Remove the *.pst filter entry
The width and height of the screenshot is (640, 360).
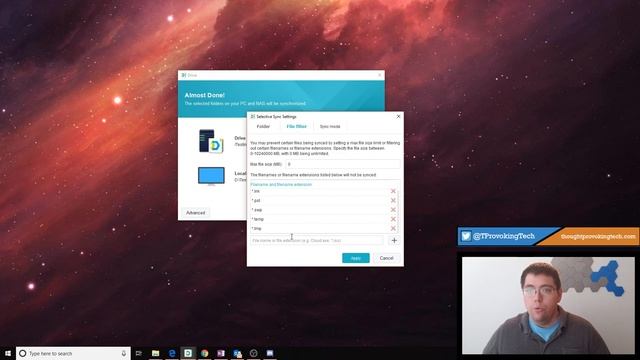[393, 200]
